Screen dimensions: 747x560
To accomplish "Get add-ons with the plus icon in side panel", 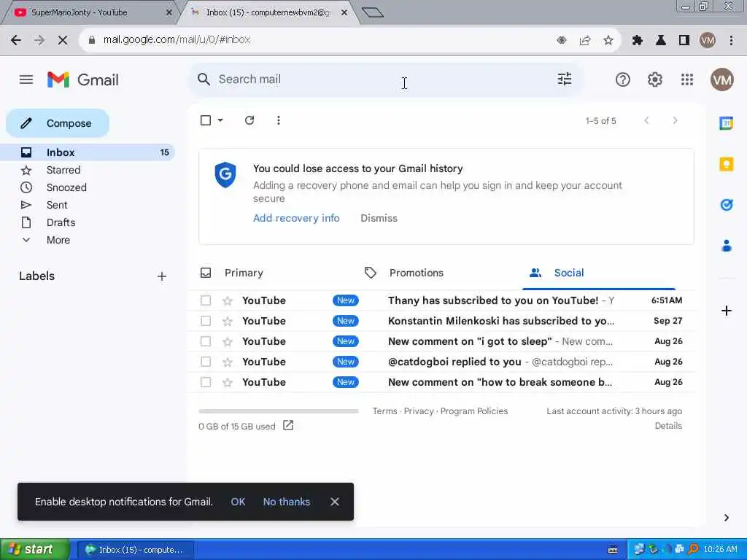I will [x=726, y=311].
